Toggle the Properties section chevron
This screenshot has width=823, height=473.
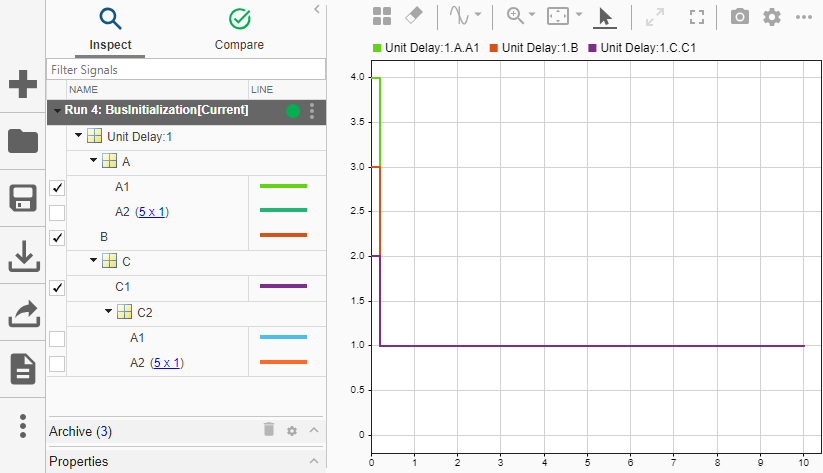pyautogui.click(x=314, y=461)
